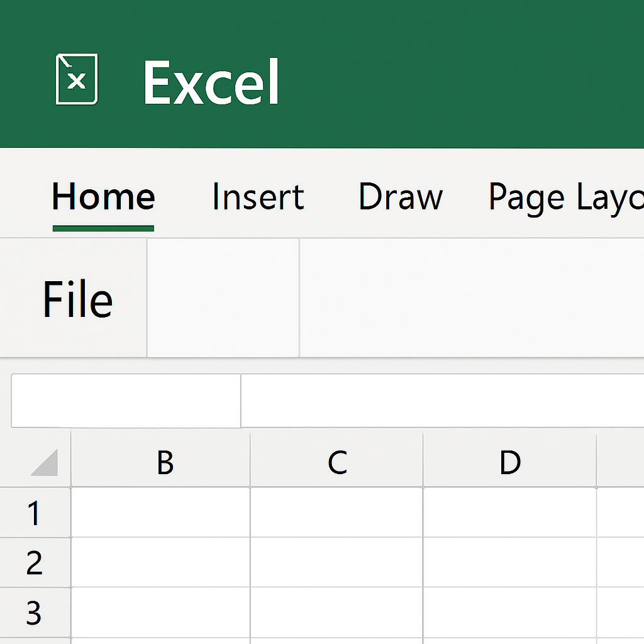This screenshot has height=644, width=644.
Task: Select cell D3
Action: [509, 613]
